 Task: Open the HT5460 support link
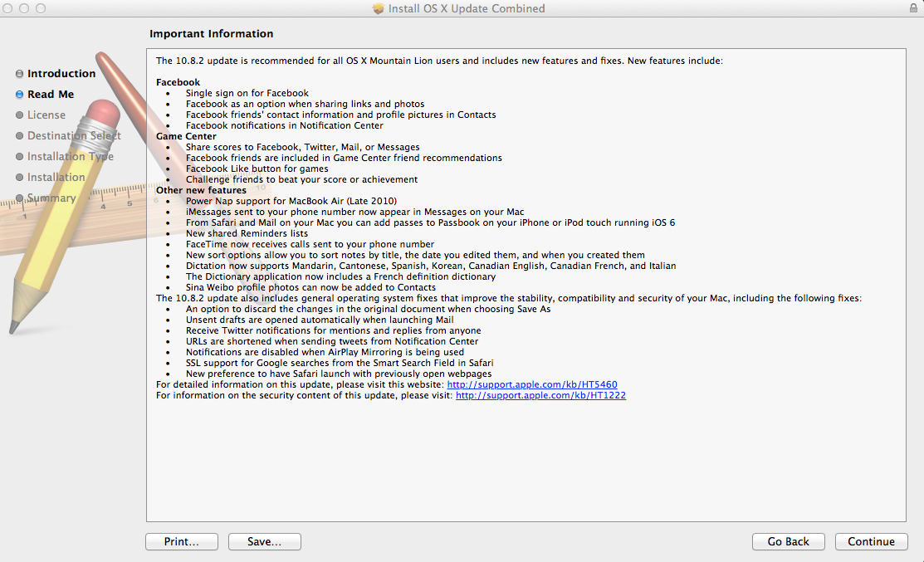coord(532,384)
